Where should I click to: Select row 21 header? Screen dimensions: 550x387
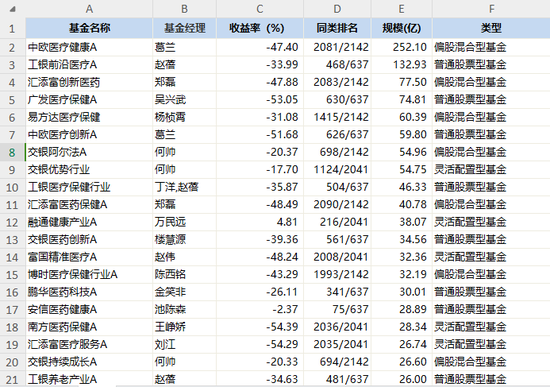tap(12, 379)
